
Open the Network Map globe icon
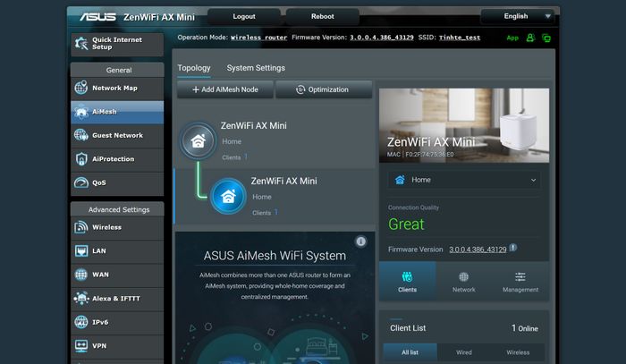pos(81,88)
